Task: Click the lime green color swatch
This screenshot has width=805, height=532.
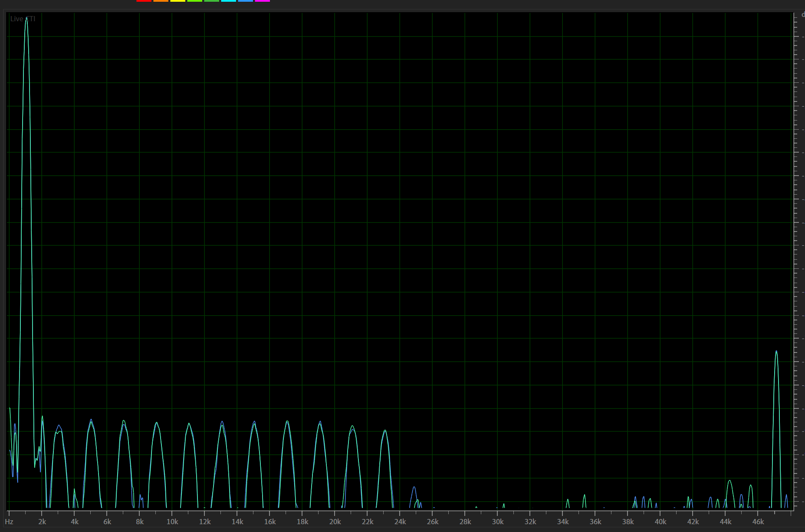Action: (195, 1)
